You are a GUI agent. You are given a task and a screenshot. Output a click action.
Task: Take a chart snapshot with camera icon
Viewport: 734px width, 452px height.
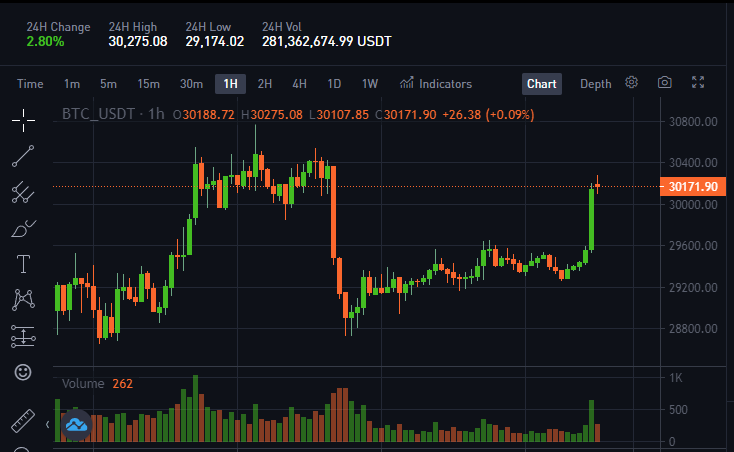pos(665,83)
